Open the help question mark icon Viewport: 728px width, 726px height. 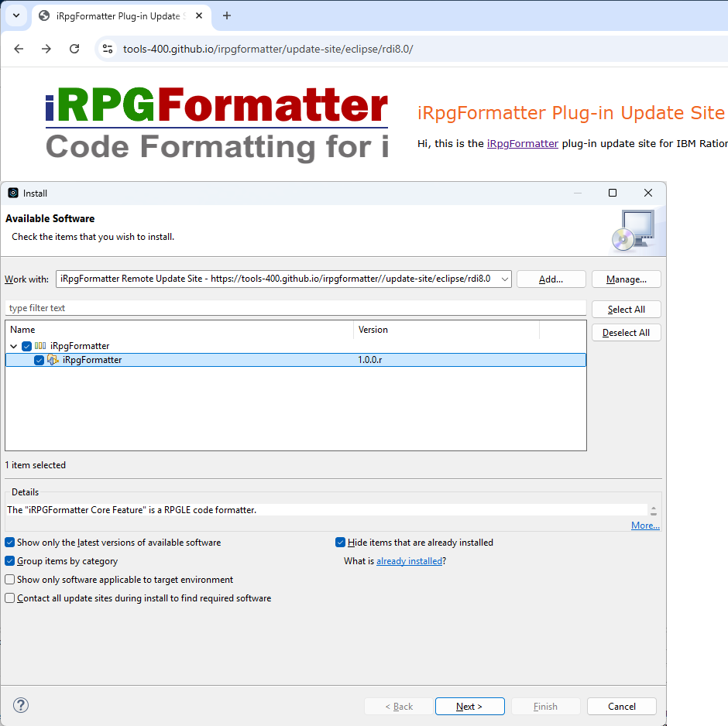click(21, 706)
